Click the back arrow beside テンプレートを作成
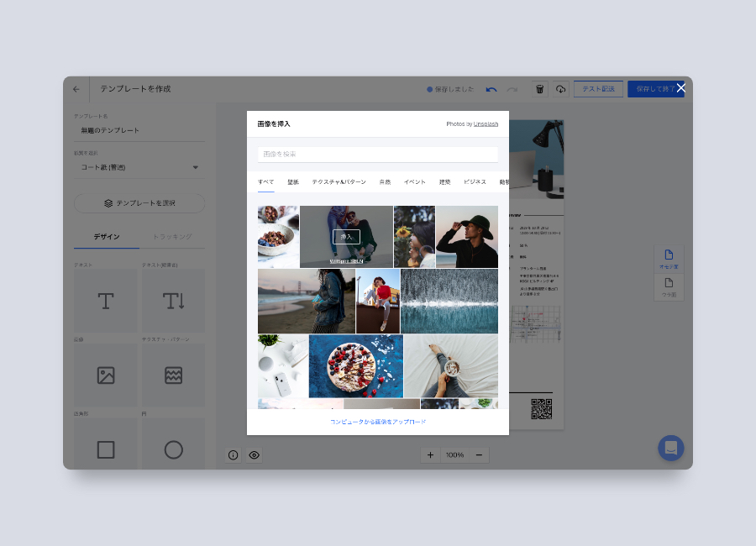This screenshot has height=546, width=756. [x=76, y=89]
